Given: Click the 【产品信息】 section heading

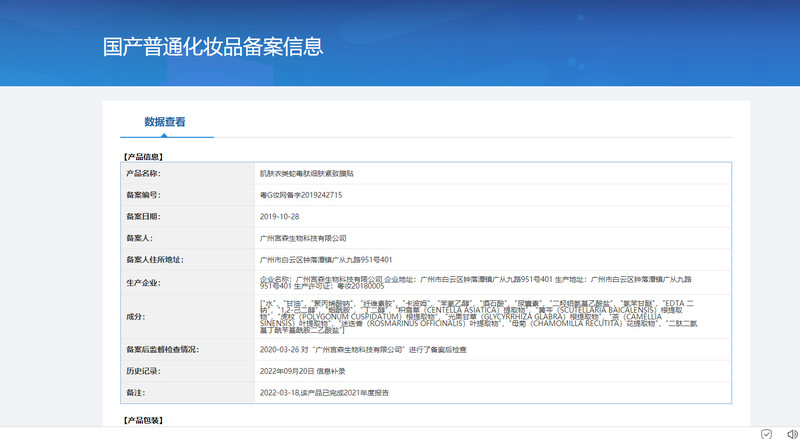Looking at the screenshot, I should (143, 156).
